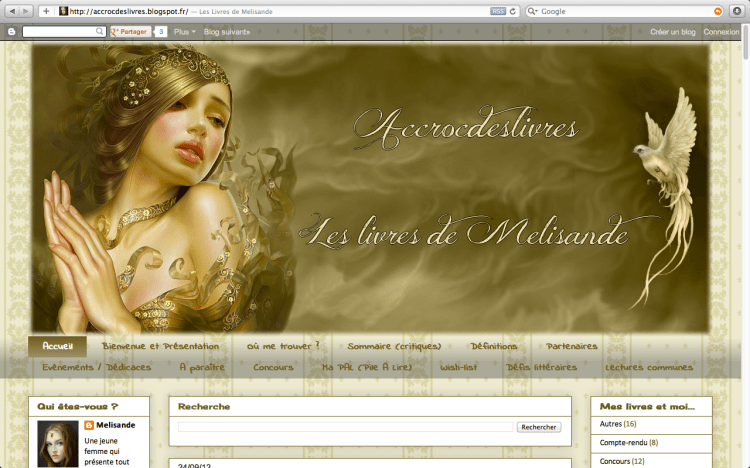The width and height of the screenshot is (750, 468).
Task: Open the Sommaire (critiques) tab
Action: point(394,346)
